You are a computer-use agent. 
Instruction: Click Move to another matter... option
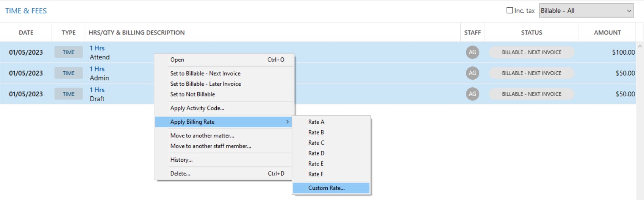coord(202,135)
